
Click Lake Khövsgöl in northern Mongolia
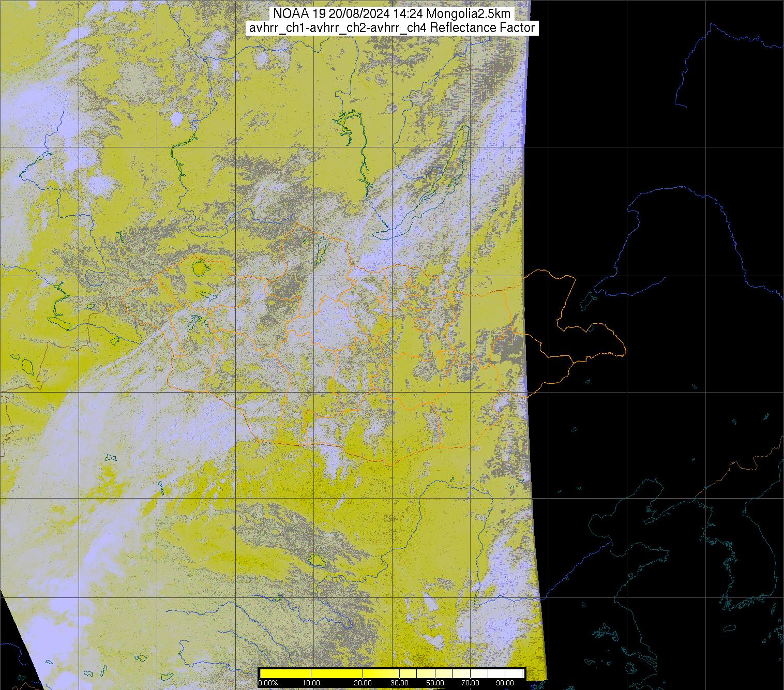321,248
